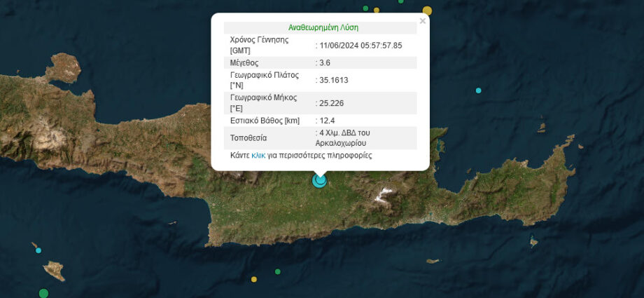Image resolution: width=644 pixels, height=298 pixels.
Task: Click the origin time value 11/06/2024 05:57:57.85
Action: 360,45
